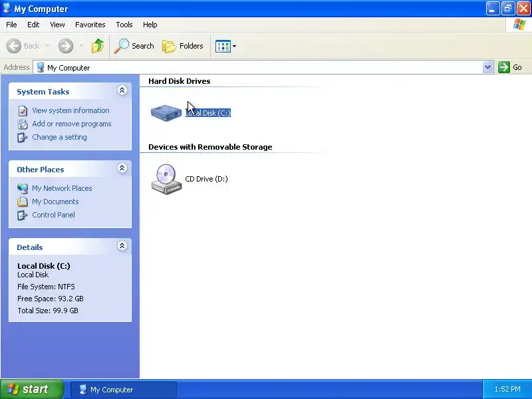Collapse the System Tasks panel
532x399 pixels.
122,90
